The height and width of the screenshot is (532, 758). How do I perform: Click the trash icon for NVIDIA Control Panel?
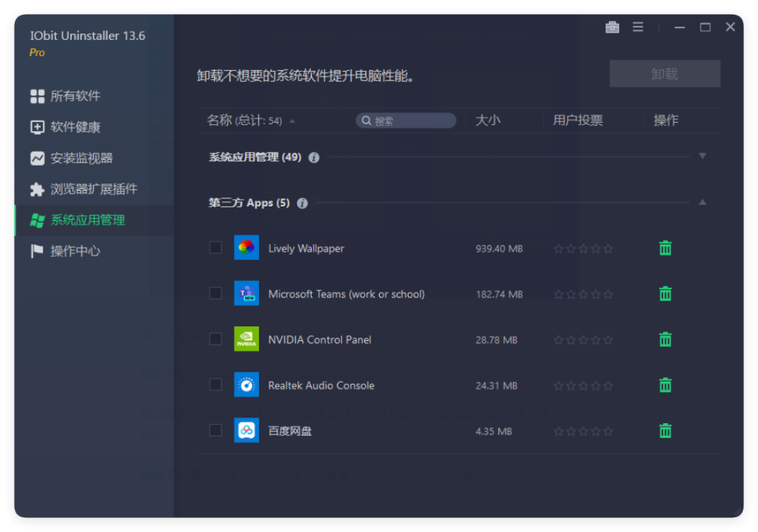pyautogui.click(x=665, y=340)
